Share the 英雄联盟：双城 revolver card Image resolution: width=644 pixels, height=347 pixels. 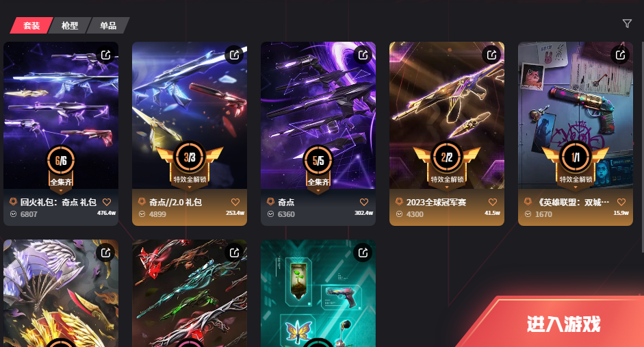point(620,55)
